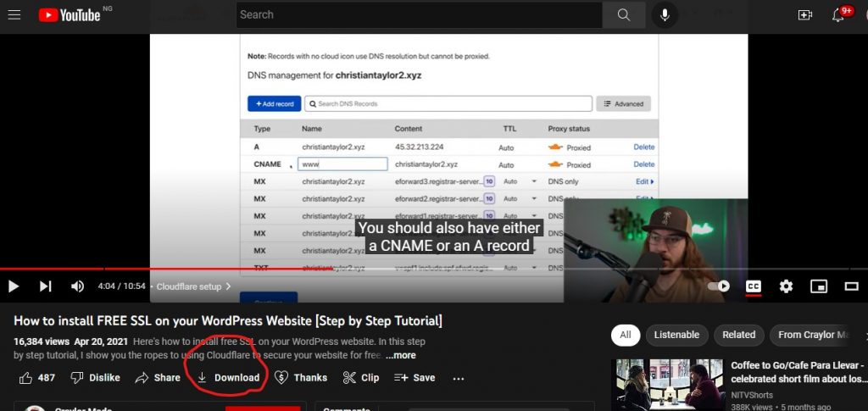This screenshot has height=411, width=868.
Task: Send Thanks to the creator
Action: 301,378
